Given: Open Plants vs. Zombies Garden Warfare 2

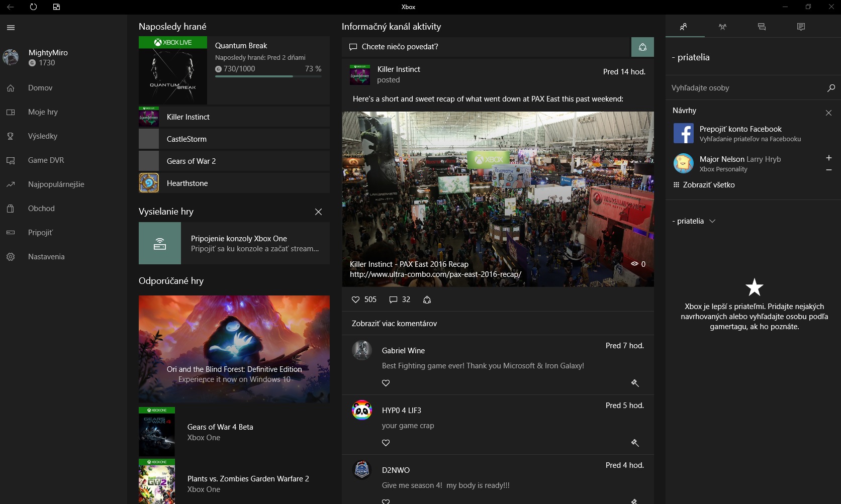Looking at the screenshot, I should (x=234, y=481).
